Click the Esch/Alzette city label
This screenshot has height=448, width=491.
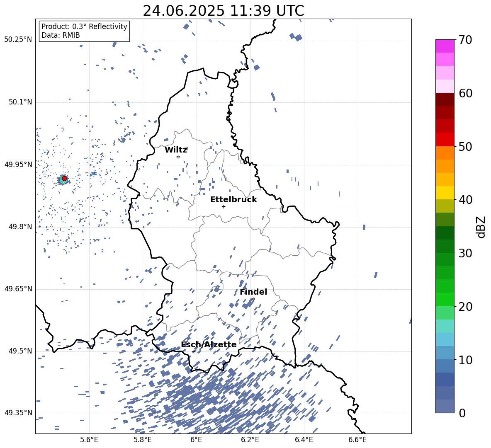tap(209, 344)
